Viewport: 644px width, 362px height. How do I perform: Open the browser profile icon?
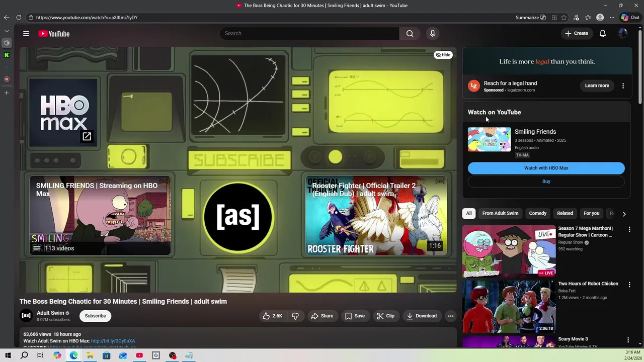click(600, 18)
